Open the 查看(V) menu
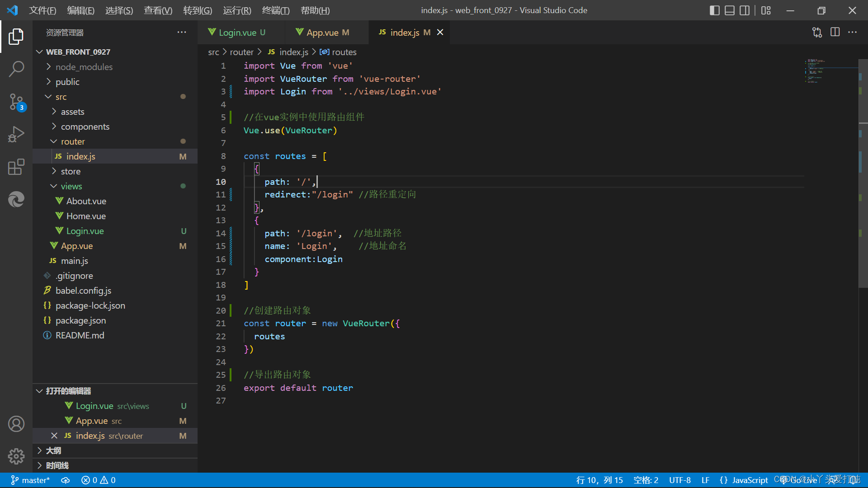868x488 pixels. pos(158,10)
